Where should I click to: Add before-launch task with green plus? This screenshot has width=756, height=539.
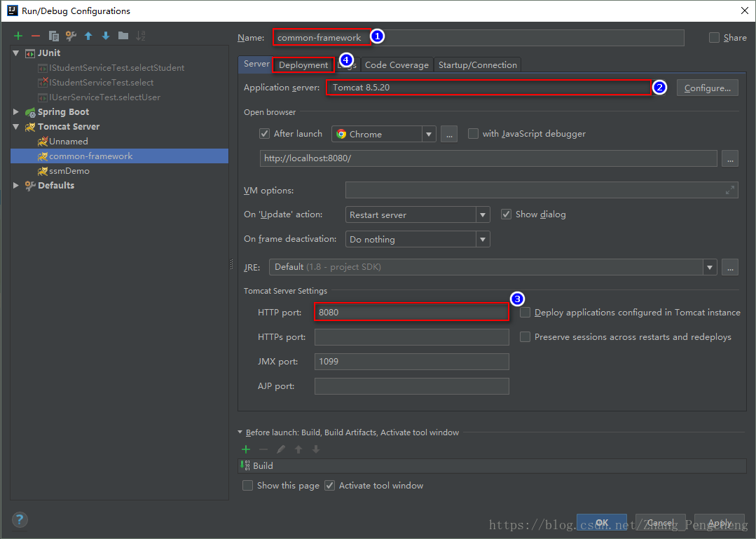click(x=246, y=449)
